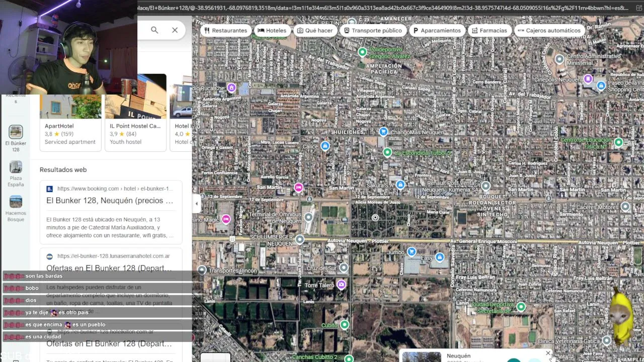644x362 pixels.
Task: Click La Escondida Fútbol 5 marker
Action: (x=387, y=152)
